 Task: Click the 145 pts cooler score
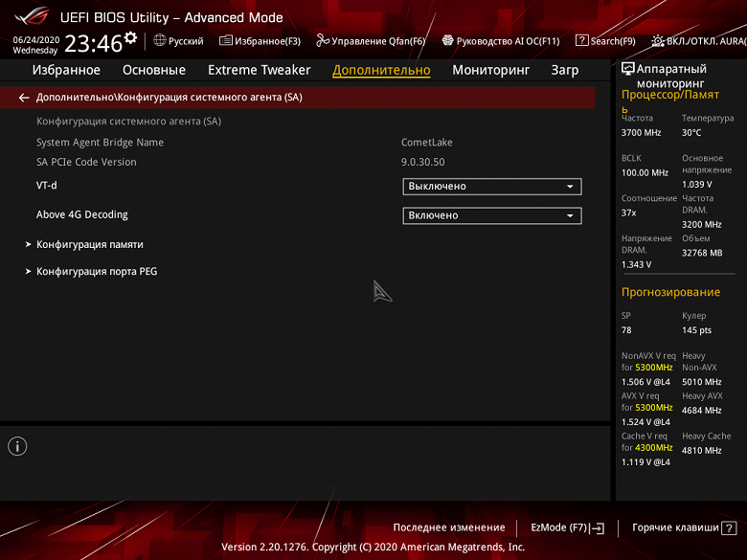point(696,330)
